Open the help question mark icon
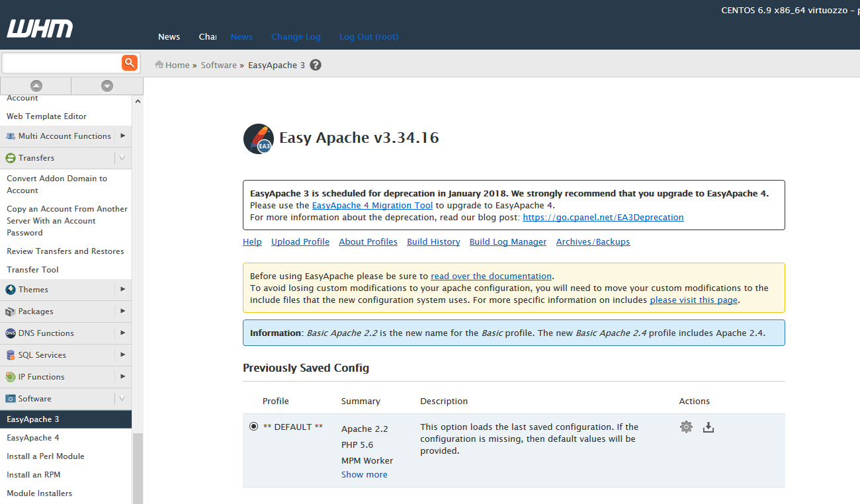The width and height of the screenshot is (860, 504). (316, 65)
